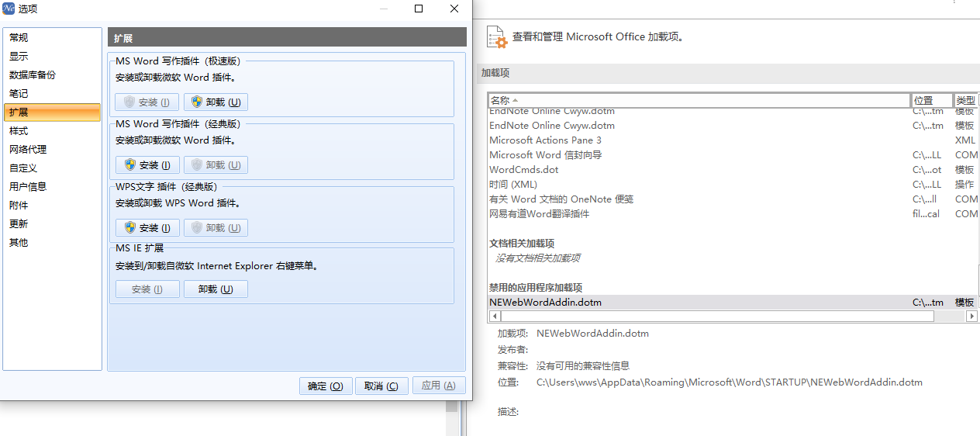Cancel the options dialog with 取消
This screenshot has height=436, width=980.
381,386
